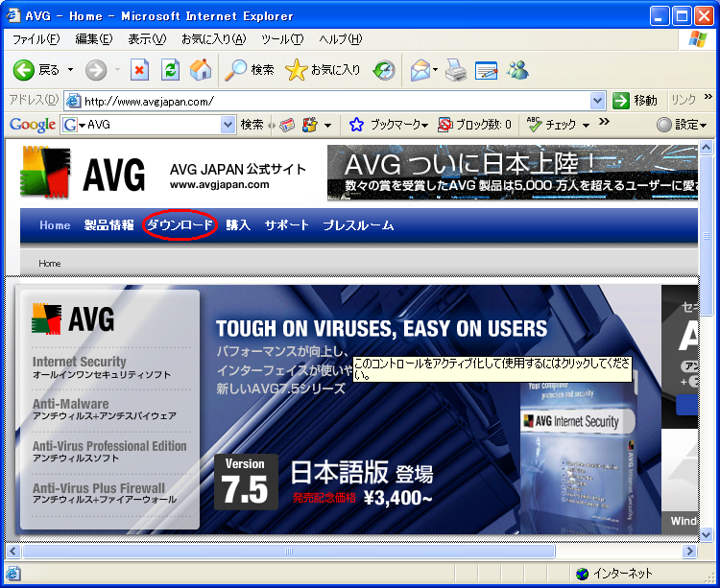Click the vertical scrollbar up arrow

[706, 147]
